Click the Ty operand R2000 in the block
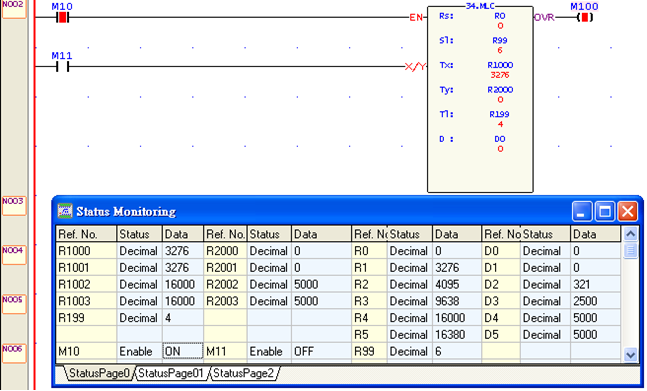The width and height of the screenshot is (647, 391). (x=500, y=90)
